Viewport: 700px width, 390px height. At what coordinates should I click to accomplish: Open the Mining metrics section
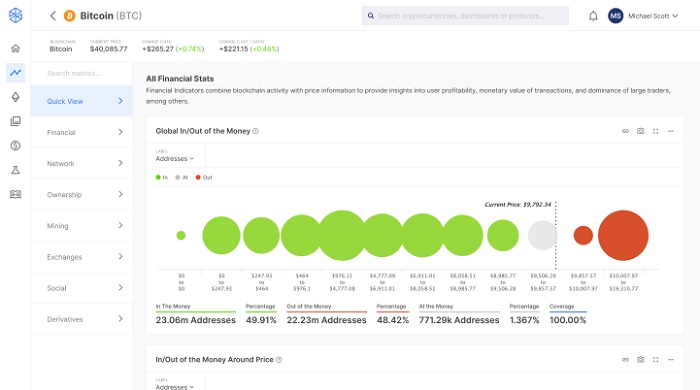point(82,225)
